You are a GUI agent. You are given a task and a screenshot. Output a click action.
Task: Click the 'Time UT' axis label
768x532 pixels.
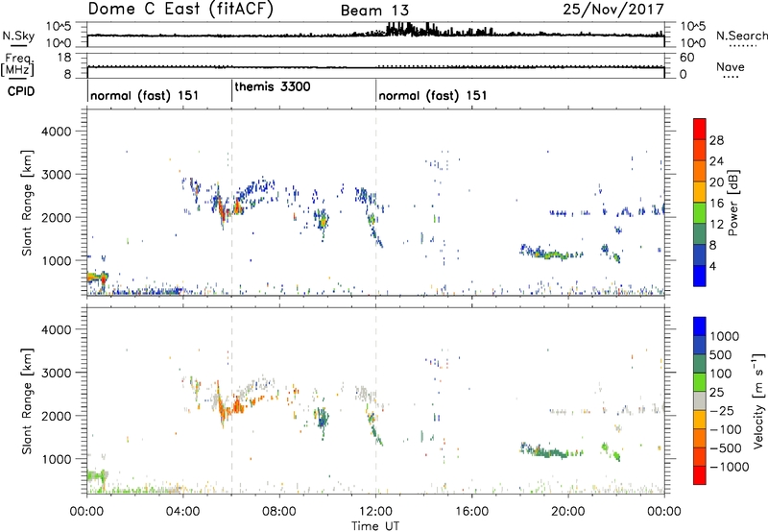[375, 526]
